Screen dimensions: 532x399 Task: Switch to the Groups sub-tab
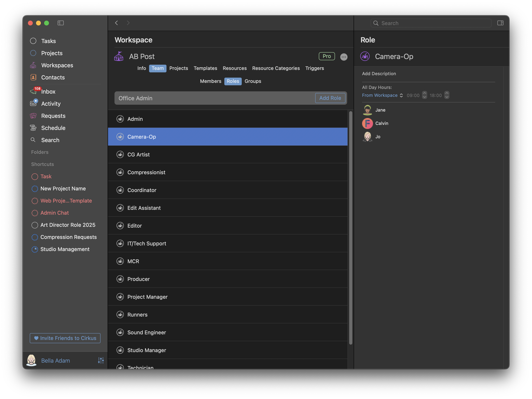[x=252, y=81]
